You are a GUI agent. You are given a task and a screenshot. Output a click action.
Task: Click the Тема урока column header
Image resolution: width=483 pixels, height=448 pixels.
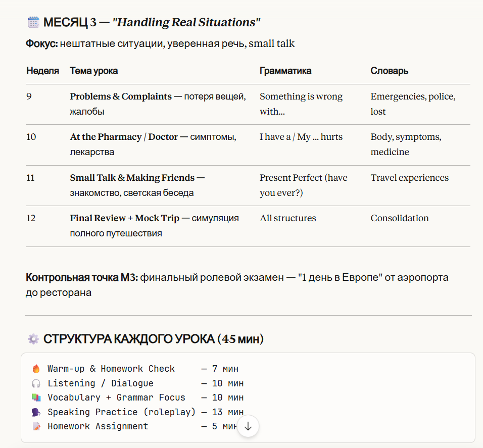click(x=94, y=71)
